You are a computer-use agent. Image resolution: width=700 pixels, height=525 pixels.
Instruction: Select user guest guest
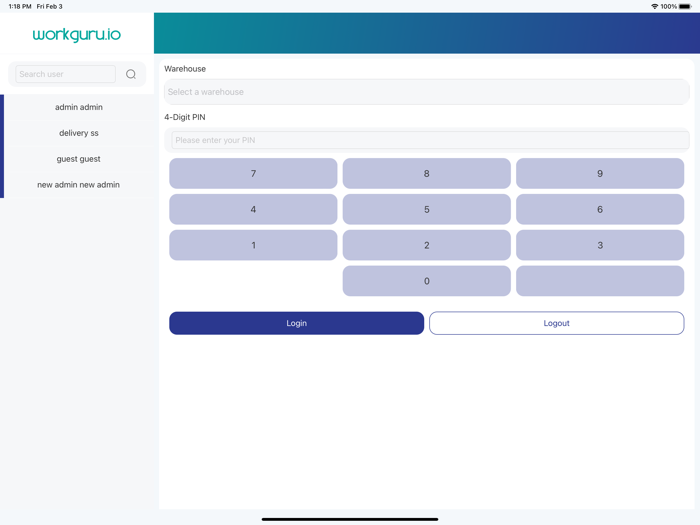(x=79, y=159)
